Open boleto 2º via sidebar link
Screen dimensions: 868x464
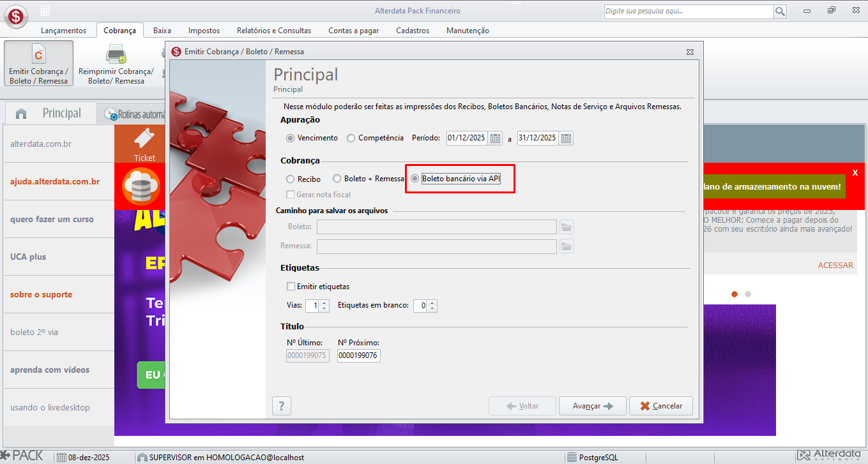click(59, 332)
